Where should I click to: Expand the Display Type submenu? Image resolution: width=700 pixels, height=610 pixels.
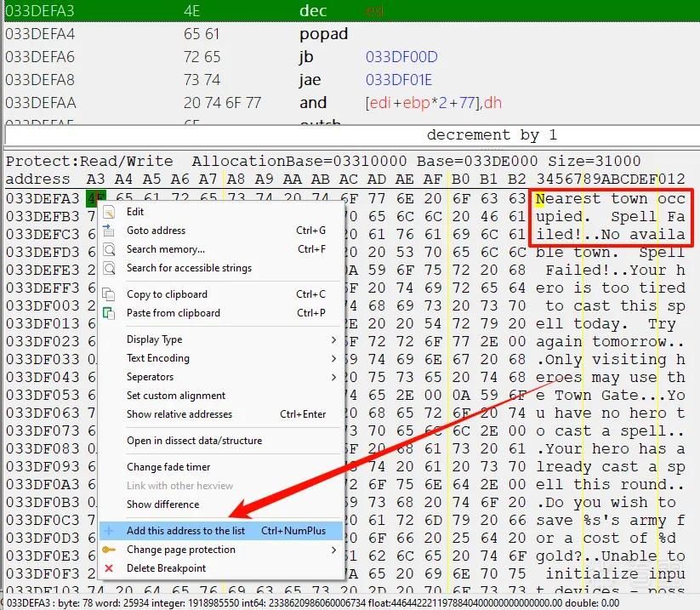(x=333, y=339)
